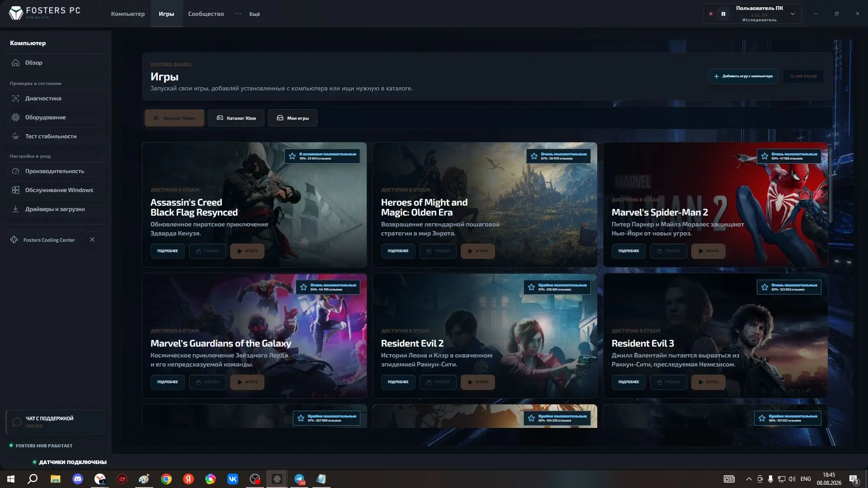Open the Ещё more menu
Screen dimensions: 868x488
(255, 14)
